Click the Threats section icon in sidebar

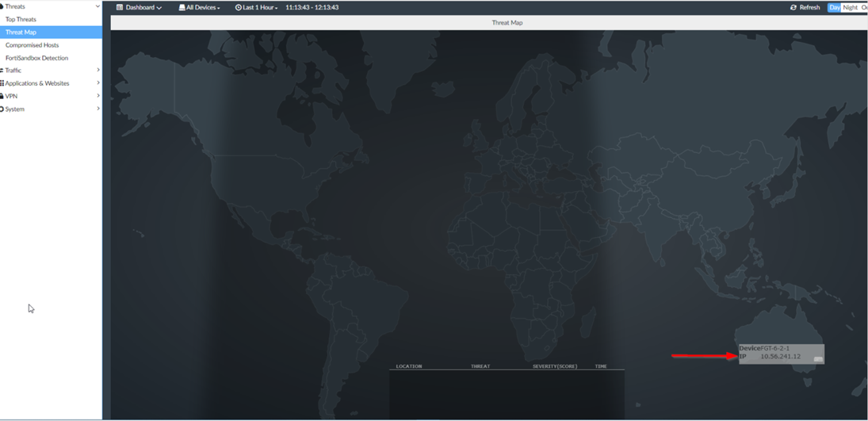pos(2,6)
